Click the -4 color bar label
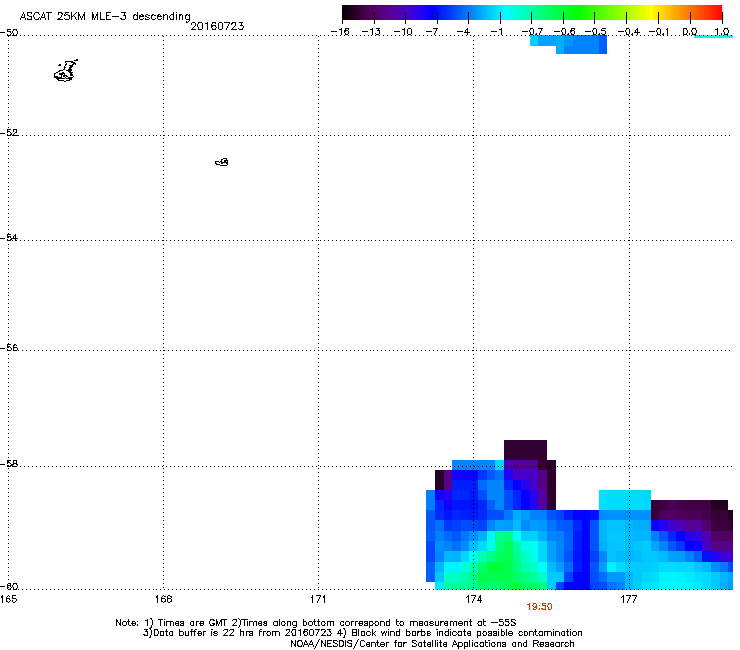740x650 pixels. pos(465,32)
